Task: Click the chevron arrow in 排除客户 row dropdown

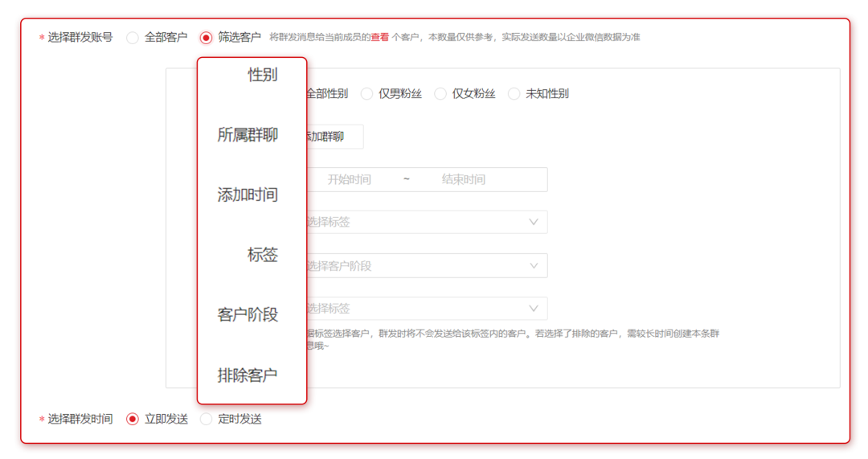Action: (533, 309)
